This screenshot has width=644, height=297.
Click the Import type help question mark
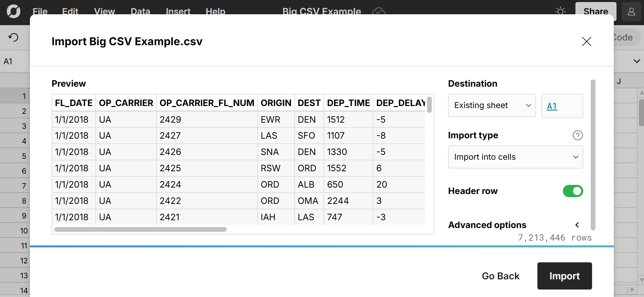coord(578,135)
